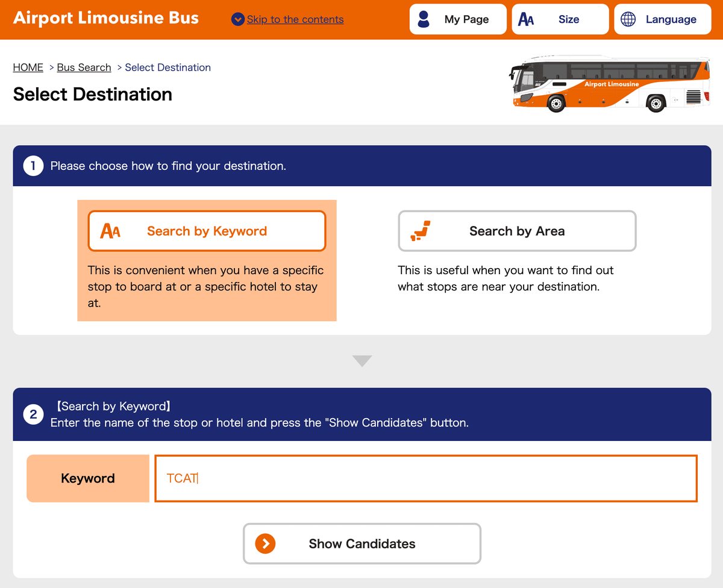Viewport: 723px width, 588px height.
Task: Click the gray downward triangle between steps
Action: [x=362, y=361]
